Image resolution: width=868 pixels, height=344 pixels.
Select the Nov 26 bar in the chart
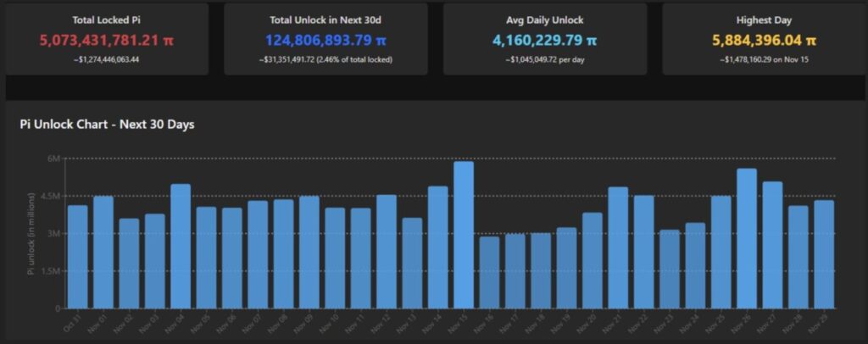click(x=747, y=238)
